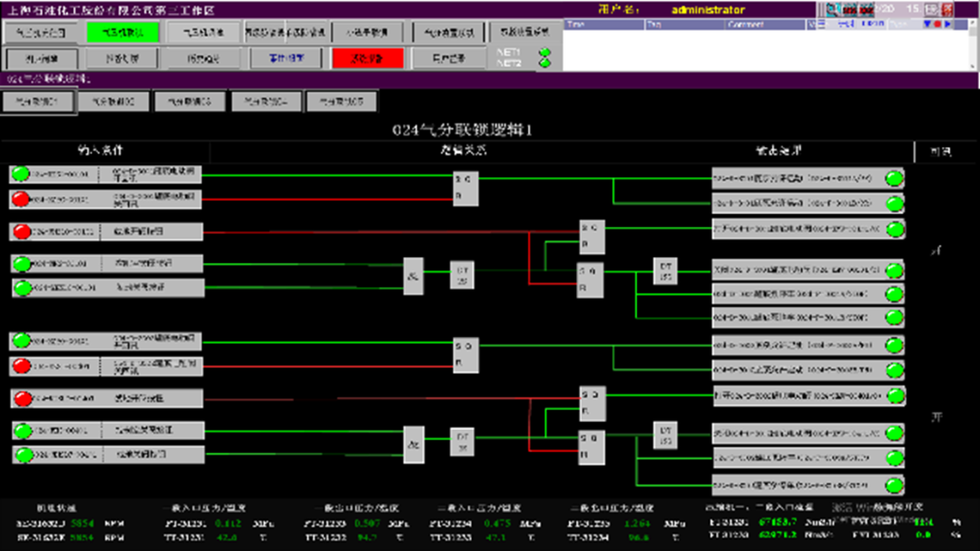Toggle the topmost red input condition lamp
Viewport: 980px width, 551px height.
coord(21,198)
